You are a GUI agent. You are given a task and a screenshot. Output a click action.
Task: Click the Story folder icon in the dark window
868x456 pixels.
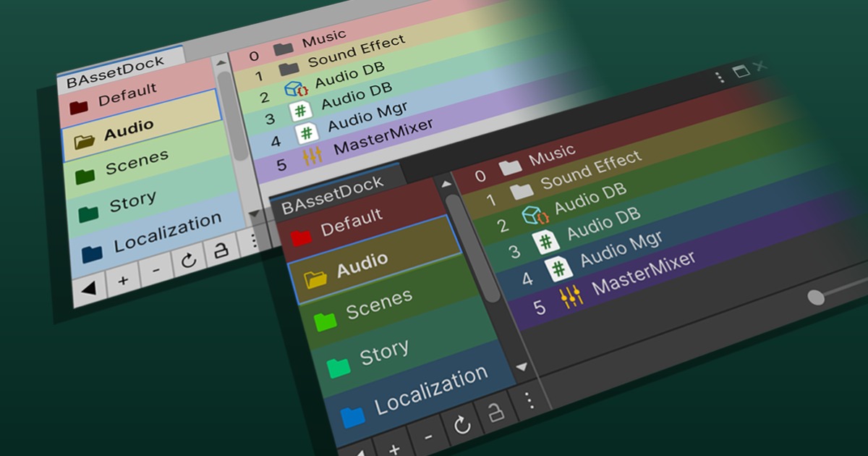tap(338, 368)
